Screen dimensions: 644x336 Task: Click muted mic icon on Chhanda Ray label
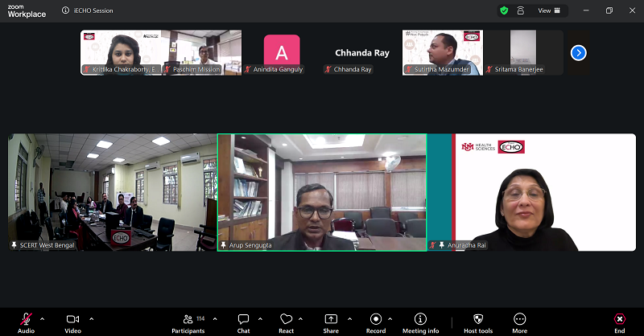pos(328,69)
